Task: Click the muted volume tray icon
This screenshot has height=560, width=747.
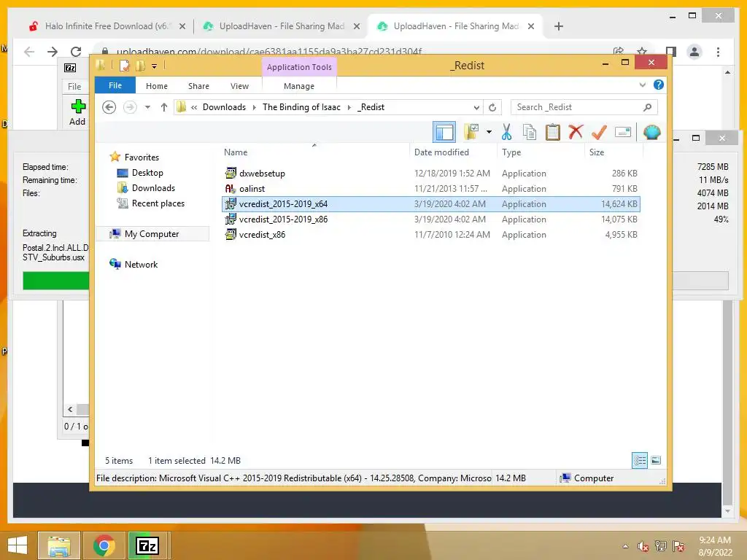Action: coord(643,546)
